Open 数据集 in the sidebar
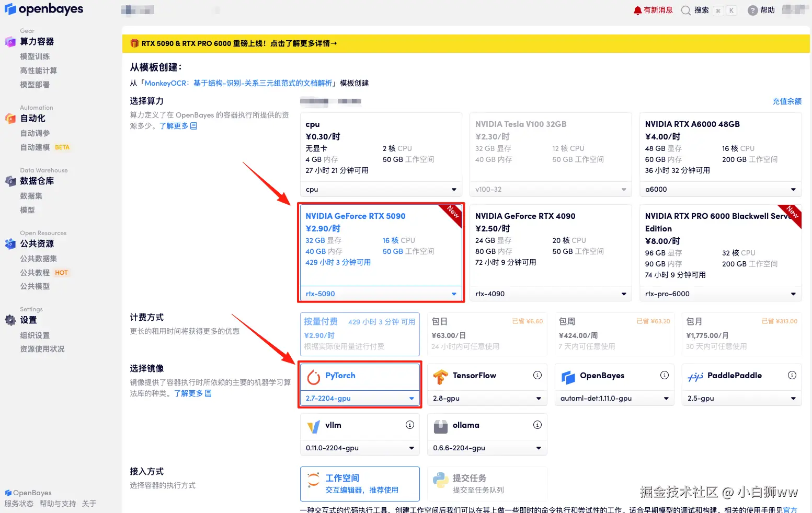Image resolution: width=812 pixels, height=513 pixels. point(31,196)
